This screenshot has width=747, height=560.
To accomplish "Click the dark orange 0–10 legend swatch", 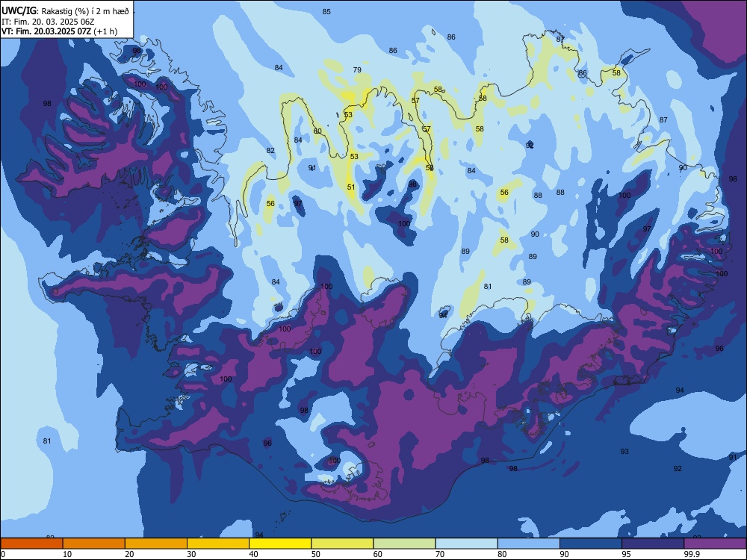I will (x=31, y=544).
